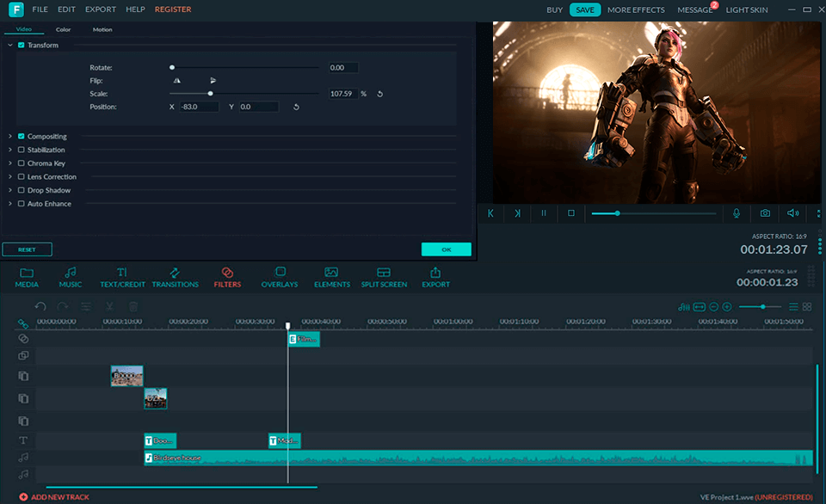This screenshot has height=504, width=826.
Task: Open the Music library icon
Action: coord(70,273)
